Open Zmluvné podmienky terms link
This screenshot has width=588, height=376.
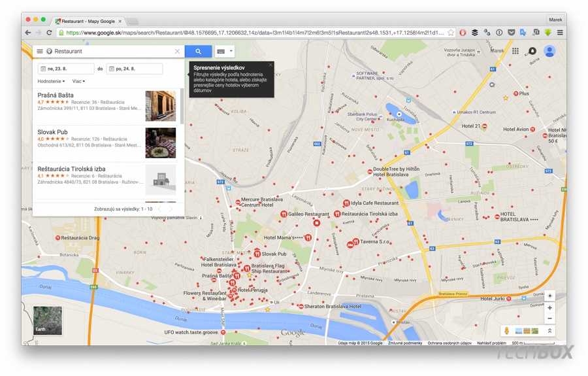point(405,343)
